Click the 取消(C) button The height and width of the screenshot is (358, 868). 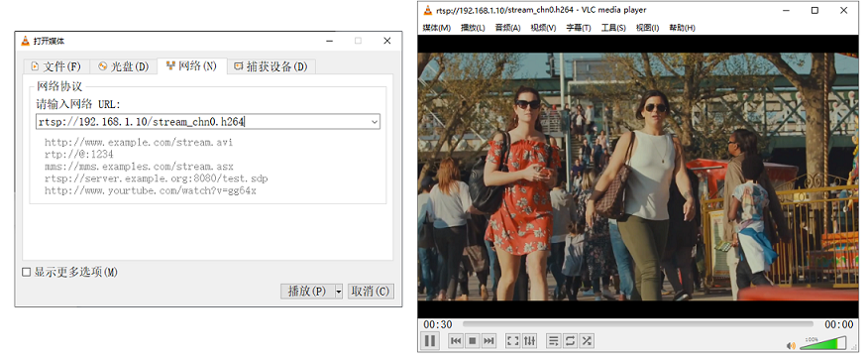tap(371, 291)
